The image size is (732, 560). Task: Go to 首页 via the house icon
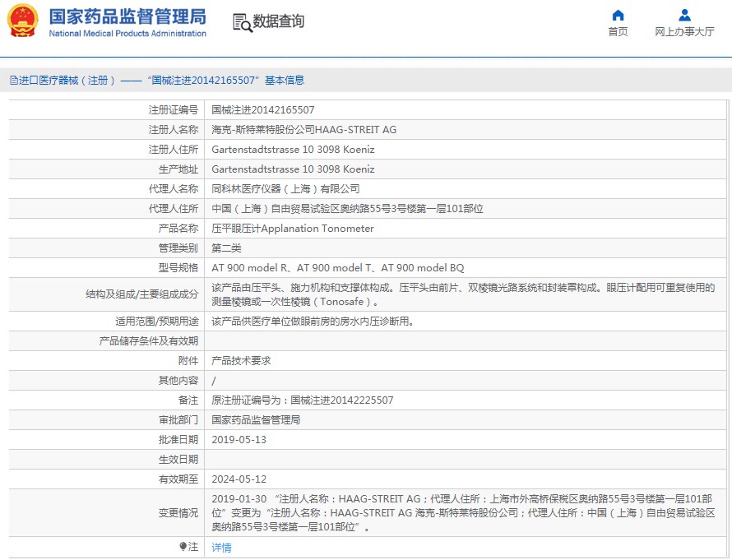pyautogui.click(x=618, y=16)
